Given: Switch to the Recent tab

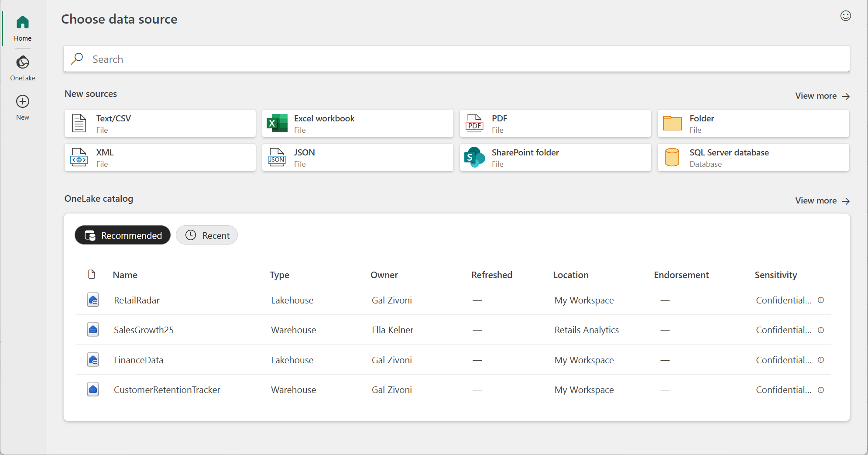Looking at the screenshot, I should click(x=207, y=235).
